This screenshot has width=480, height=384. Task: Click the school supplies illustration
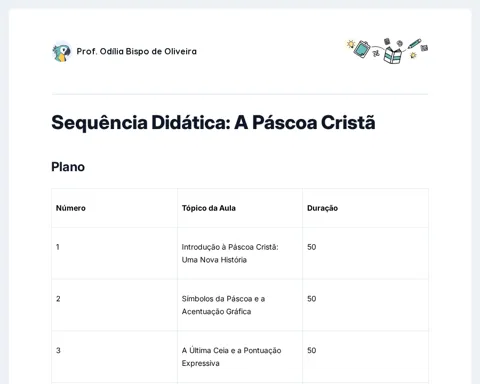387,51
